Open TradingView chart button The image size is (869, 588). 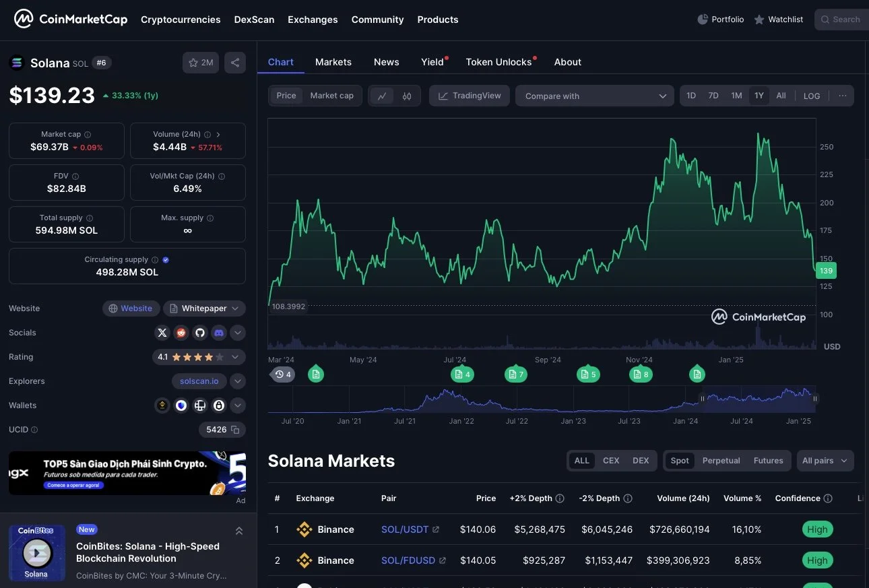point(470,96)
